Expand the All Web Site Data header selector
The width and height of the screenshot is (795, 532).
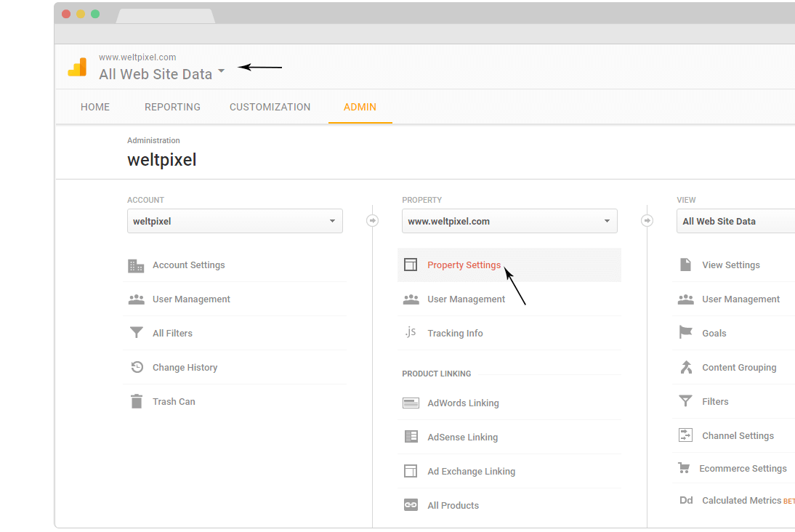coord(162,74)
